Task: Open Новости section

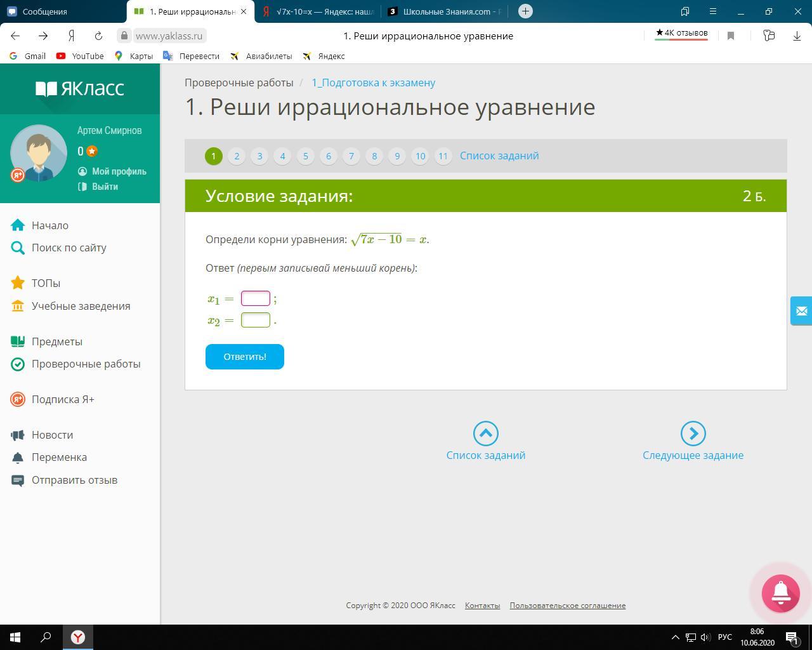Action: tap(53, 435)
